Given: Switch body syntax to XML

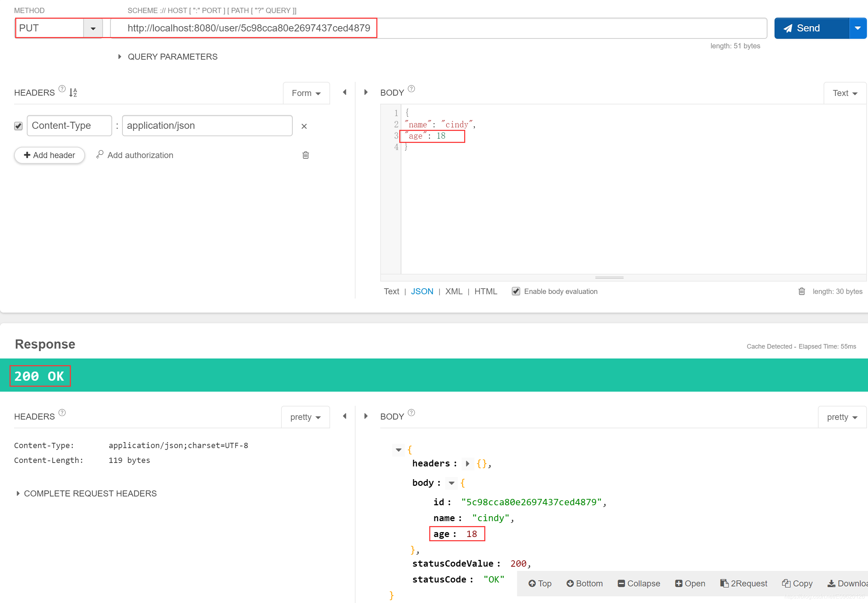Looking at the screenshot, I should tap(454, 291).
